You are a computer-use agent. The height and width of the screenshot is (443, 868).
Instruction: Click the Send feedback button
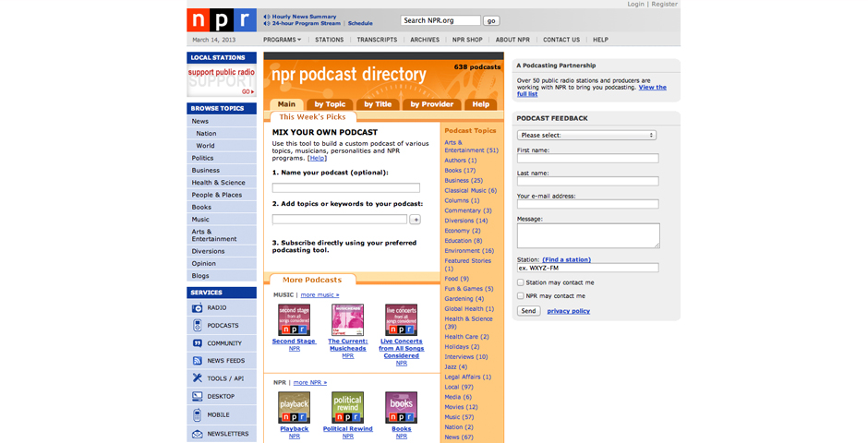[x=529, y=311]
